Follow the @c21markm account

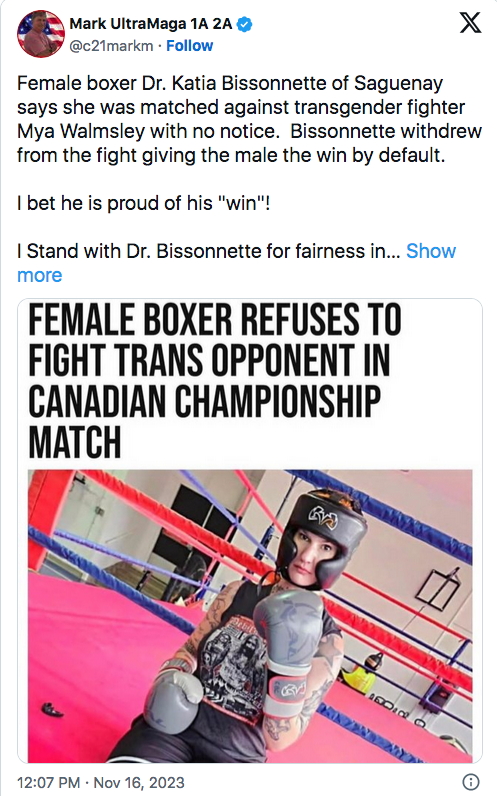coord(189,46)
